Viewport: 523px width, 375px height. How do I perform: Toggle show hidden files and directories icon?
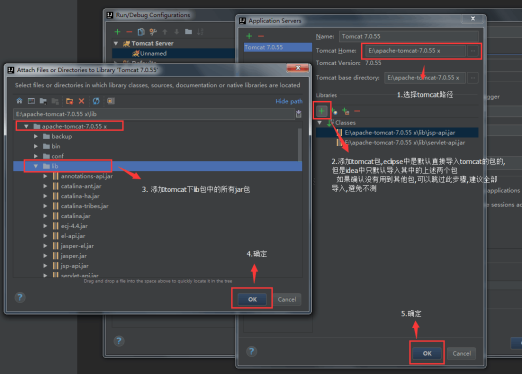pos(111,101)
